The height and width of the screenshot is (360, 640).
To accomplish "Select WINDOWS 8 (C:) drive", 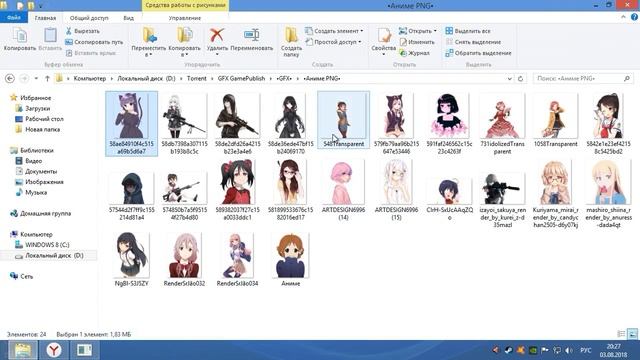I will 47,245.
